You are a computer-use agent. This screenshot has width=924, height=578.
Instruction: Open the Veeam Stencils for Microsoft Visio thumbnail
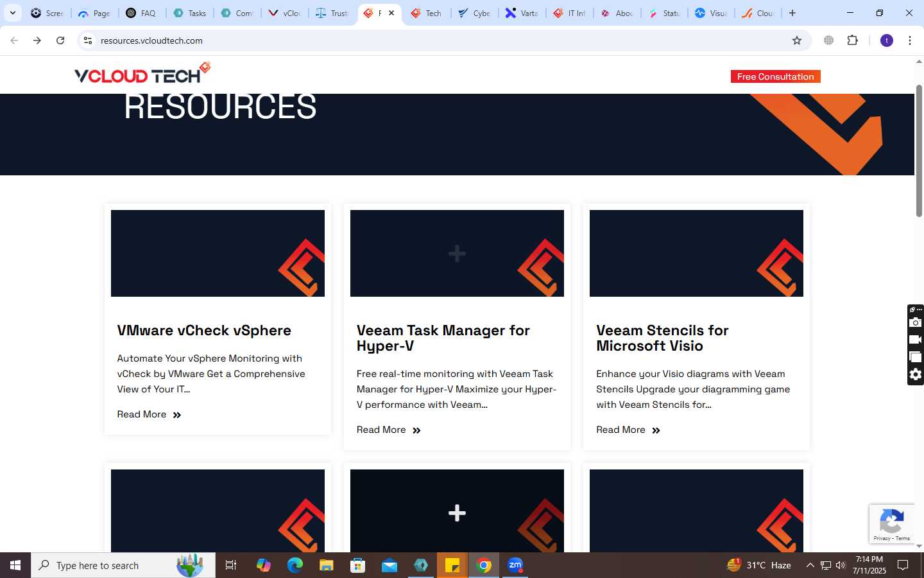tap(696, 253)
